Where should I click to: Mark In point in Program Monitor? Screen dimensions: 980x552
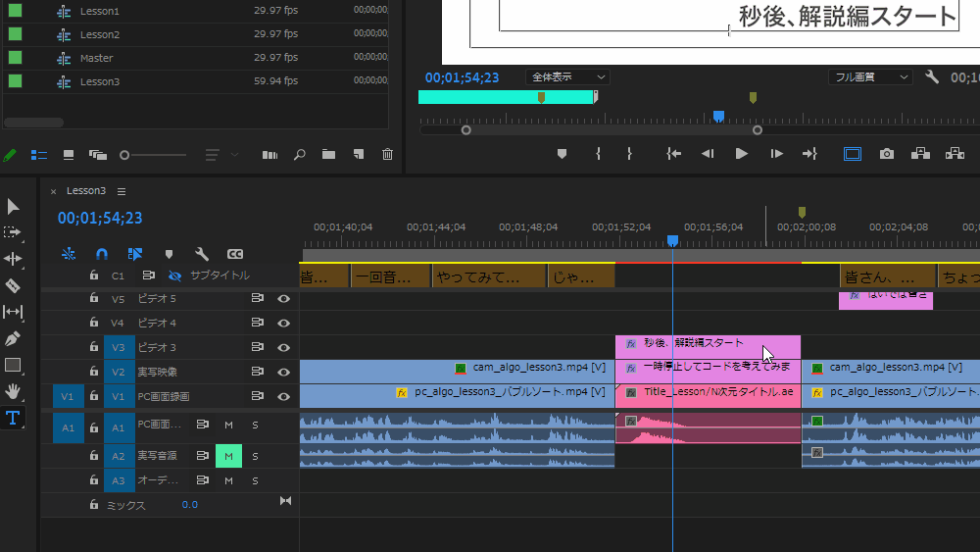tap(598, 154)
